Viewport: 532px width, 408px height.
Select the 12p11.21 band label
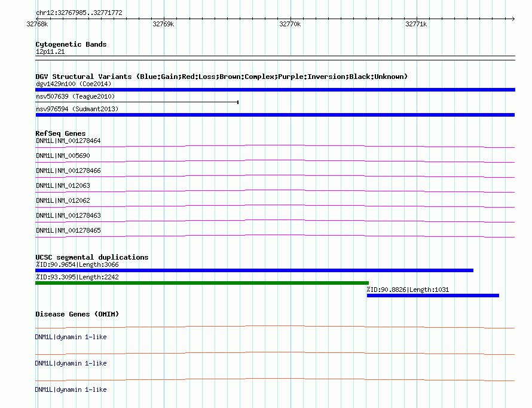[50, 51]
